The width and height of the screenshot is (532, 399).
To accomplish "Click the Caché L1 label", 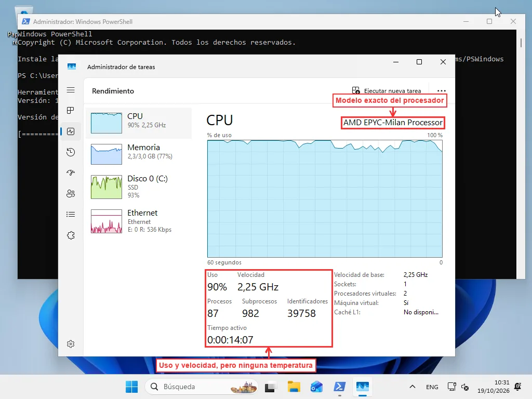I will point(347,312).
